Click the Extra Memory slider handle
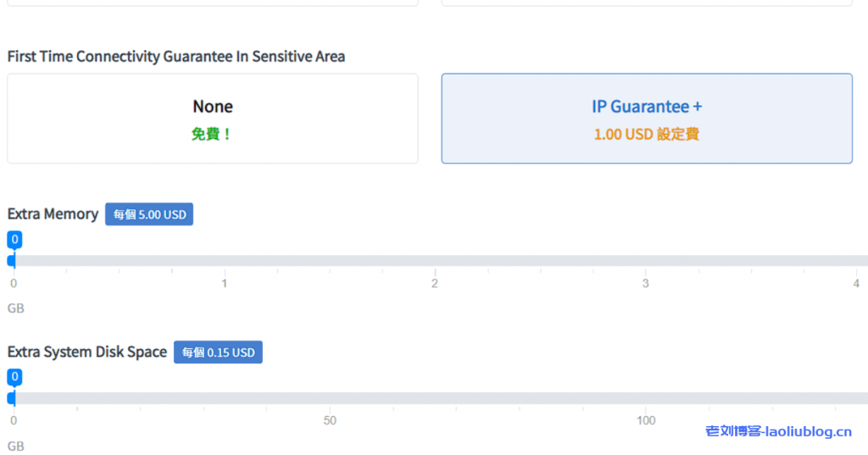The width and height of the screenshot is (868, 455). (x=12, y=260)
